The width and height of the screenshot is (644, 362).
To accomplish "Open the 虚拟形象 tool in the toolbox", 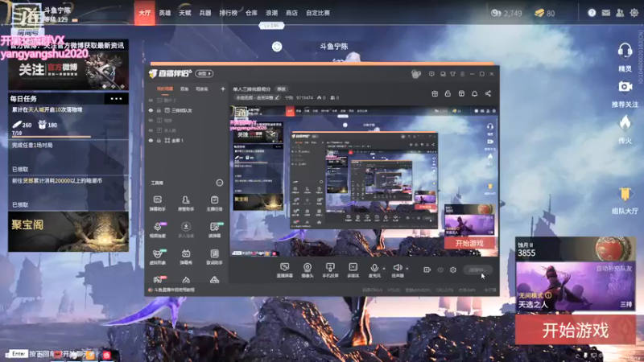I will [x=157, y=257].
